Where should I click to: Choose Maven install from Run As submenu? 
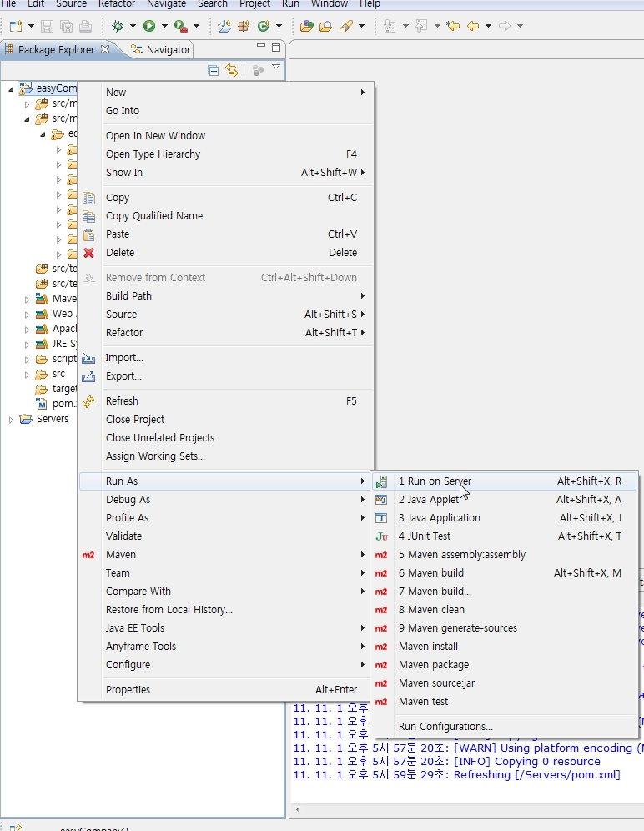coord(428,647)
